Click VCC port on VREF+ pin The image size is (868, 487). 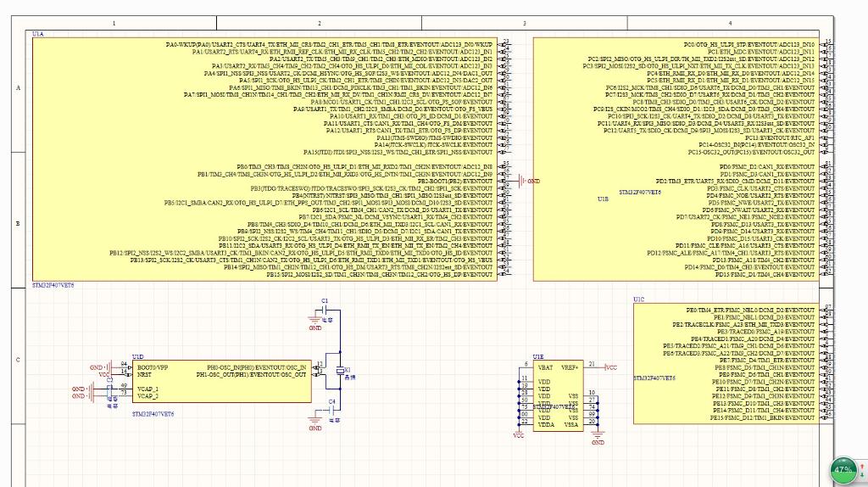(610, 367)
